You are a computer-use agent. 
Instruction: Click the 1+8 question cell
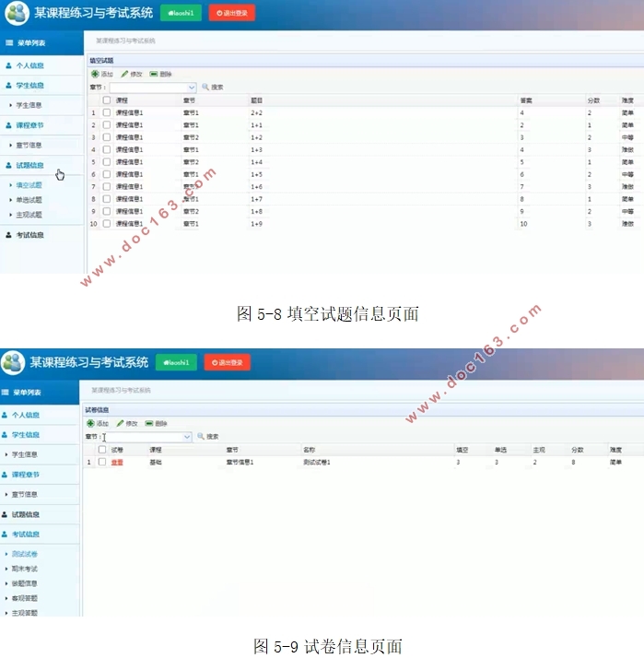tap(257, 212)
